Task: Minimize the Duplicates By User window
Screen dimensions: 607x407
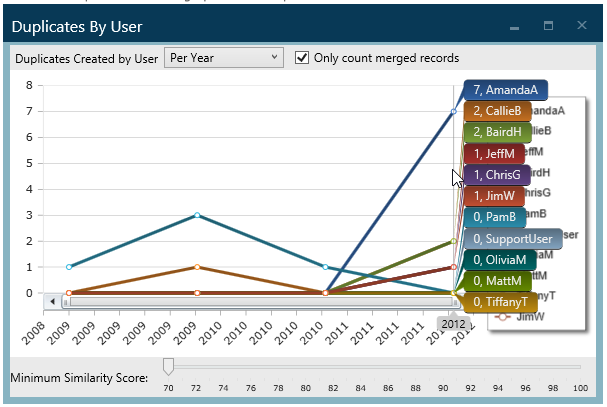Action: pos(514,27)
